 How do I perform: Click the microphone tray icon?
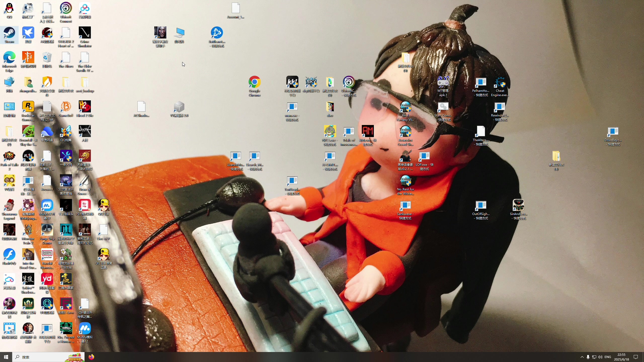coord(588,357)
